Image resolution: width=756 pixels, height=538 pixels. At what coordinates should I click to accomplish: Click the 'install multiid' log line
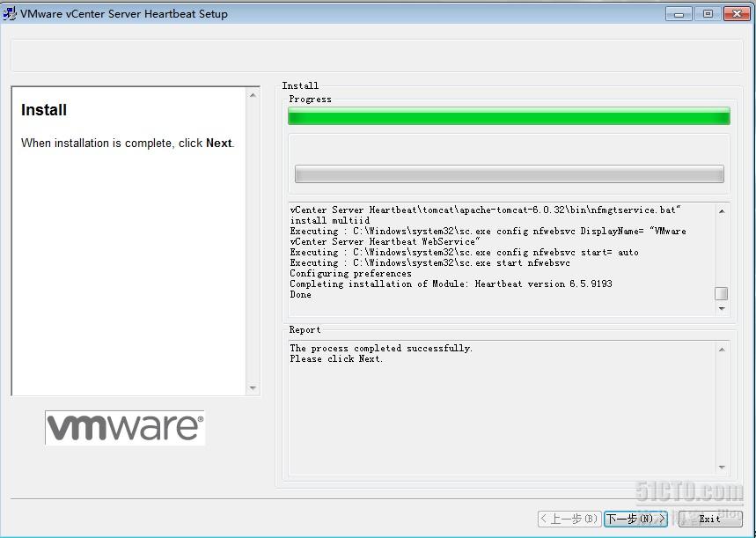tap(330, 220)
